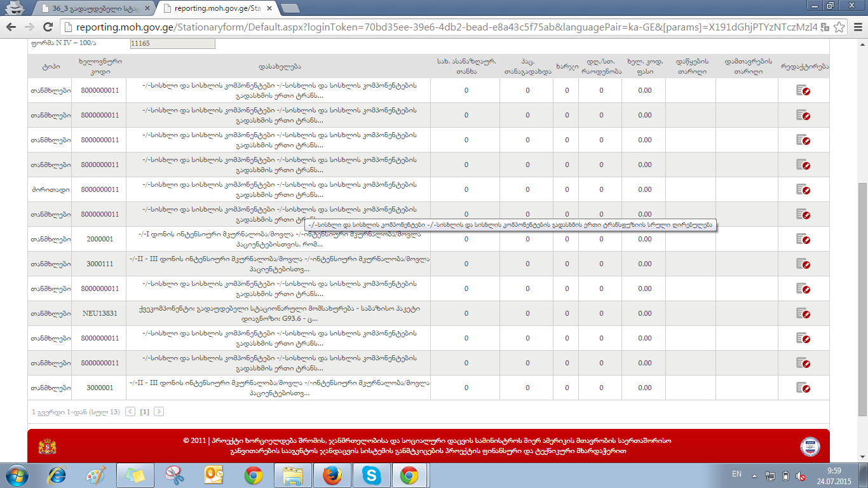
Task: Select the reporting.moh.gov.ge browser tab
Action: [216, 8]
